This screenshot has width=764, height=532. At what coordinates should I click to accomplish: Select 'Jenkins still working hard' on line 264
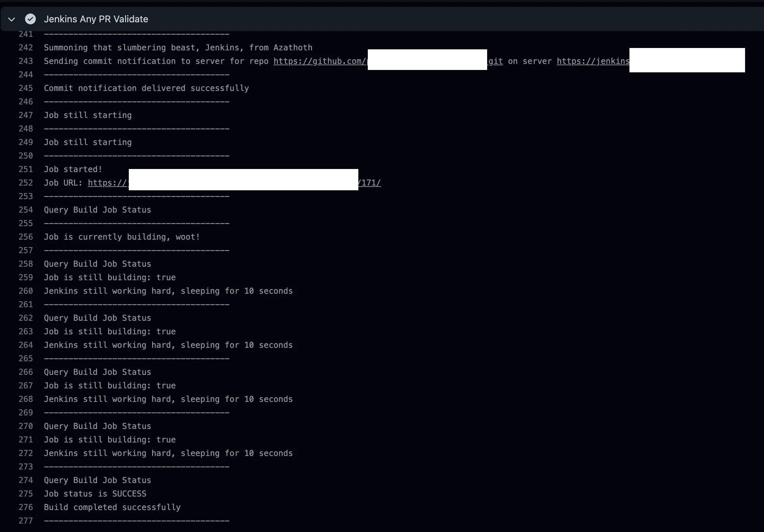pos(107,345)
